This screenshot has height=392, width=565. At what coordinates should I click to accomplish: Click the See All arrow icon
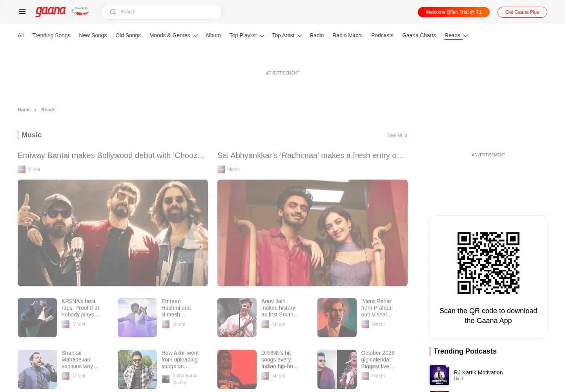click(x=406, y=136)
